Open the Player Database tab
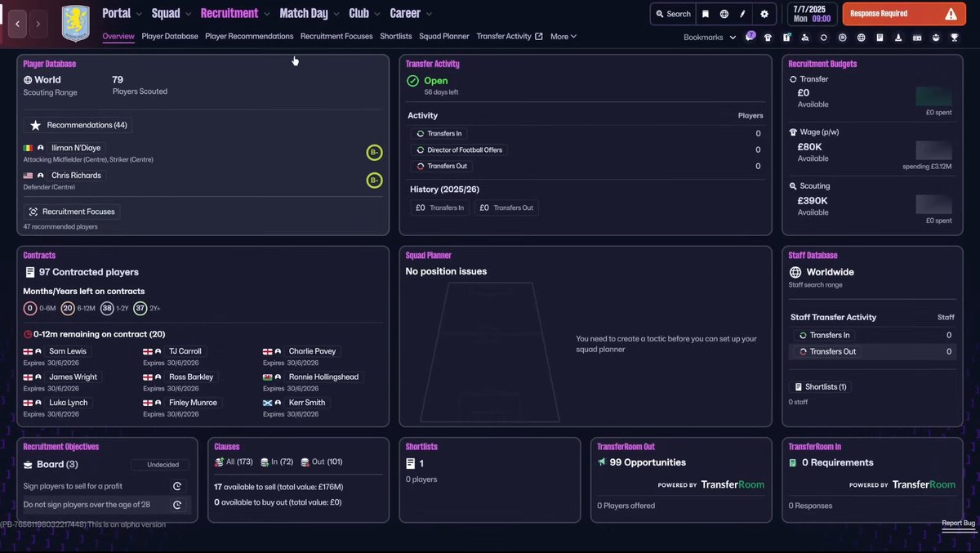The image size is (980, 553). pos(170,37)
